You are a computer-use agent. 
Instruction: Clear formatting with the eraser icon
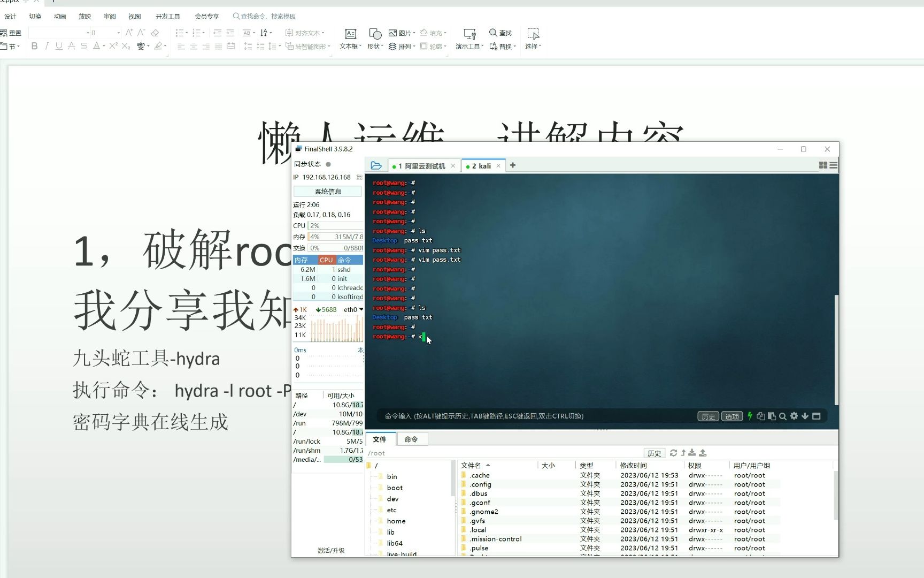click(x=155, y=33)
